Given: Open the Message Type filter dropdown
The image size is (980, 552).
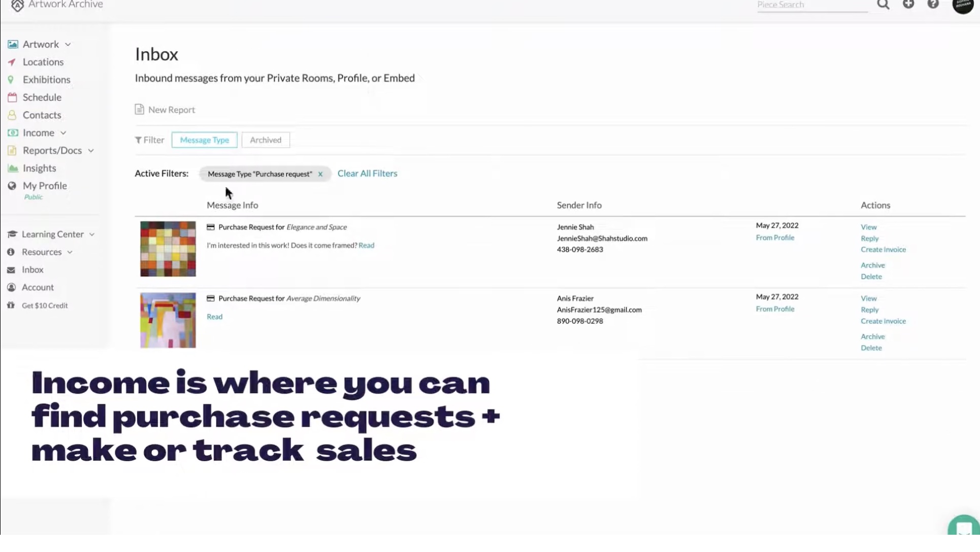Looking at the screenshot, I should click(x=205, y=140).
